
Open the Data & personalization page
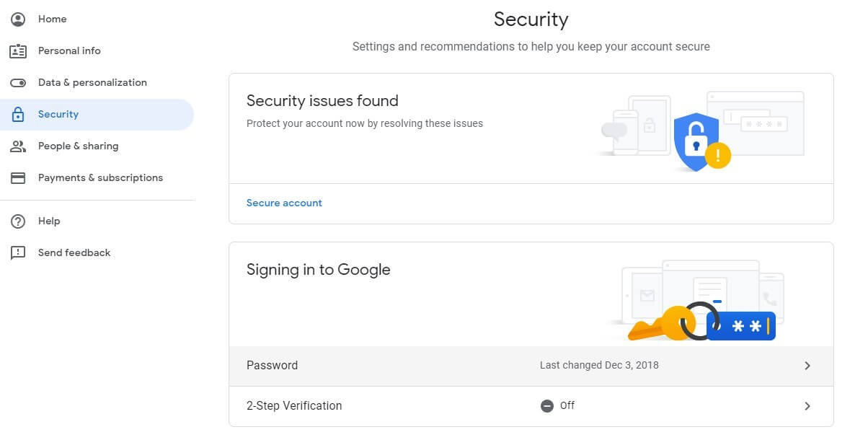(92, 82)
